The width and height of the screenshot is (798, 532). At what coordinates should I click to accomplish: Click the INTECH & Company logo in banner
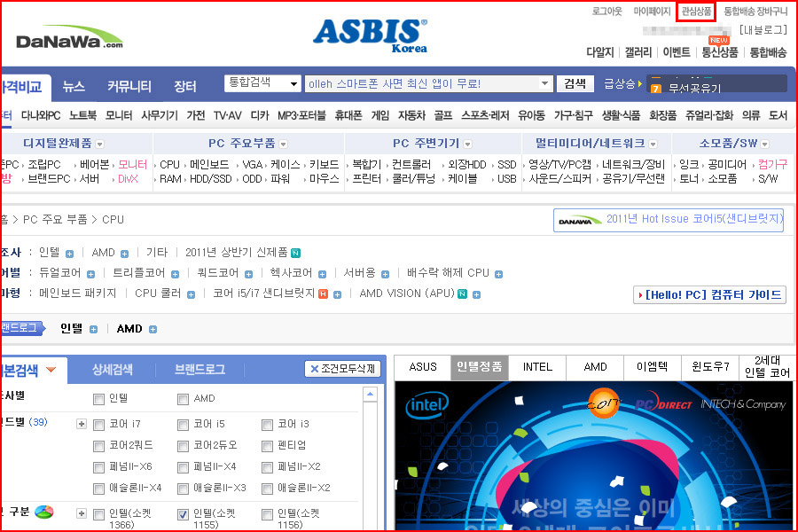[x=744, y=404]
